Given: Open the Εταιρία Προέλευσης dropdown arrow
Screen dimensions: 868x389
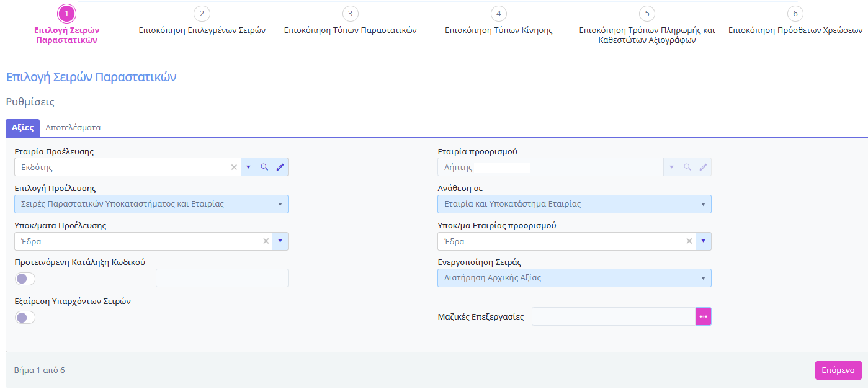Looking at the screenshot, I should [248, 167].
